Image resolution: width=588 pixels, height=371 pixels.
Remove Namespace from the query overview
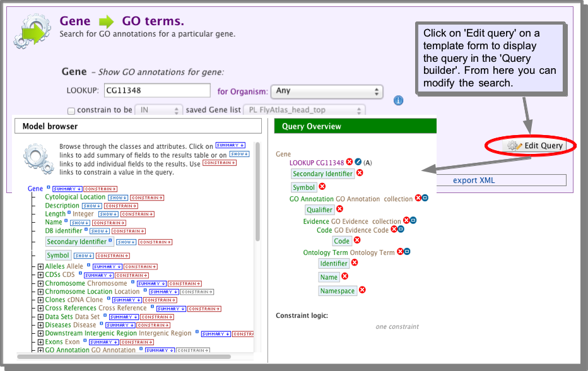coord(362,290)
